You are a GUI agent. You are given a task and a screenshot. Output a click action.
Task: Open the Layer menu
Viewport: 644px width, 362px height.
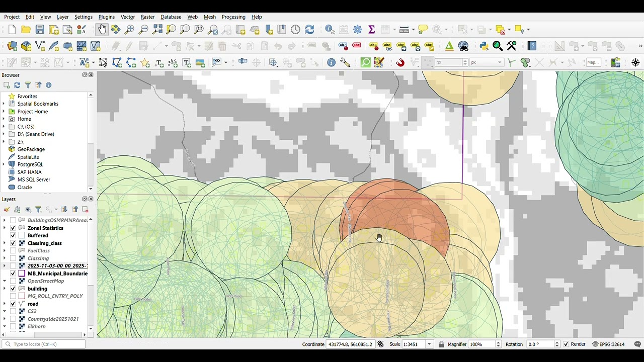63,17
